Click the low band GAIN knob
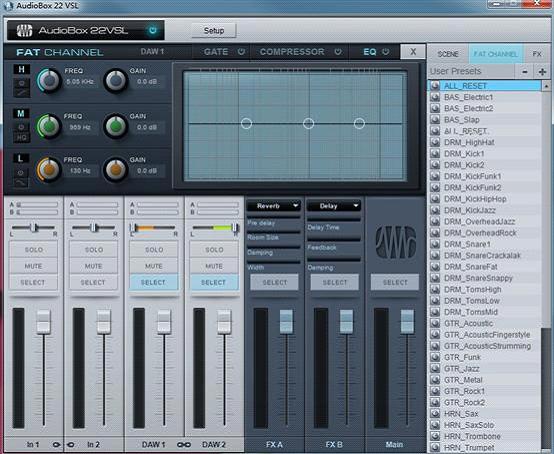 (116, 170)
